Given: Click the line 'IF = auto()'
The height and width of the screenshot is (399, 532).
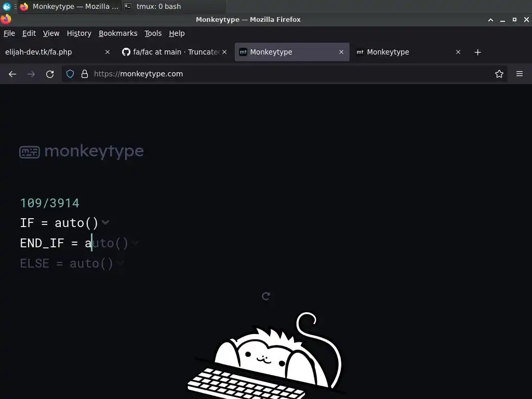Looking at the screenshot, I should coord(59,223).
